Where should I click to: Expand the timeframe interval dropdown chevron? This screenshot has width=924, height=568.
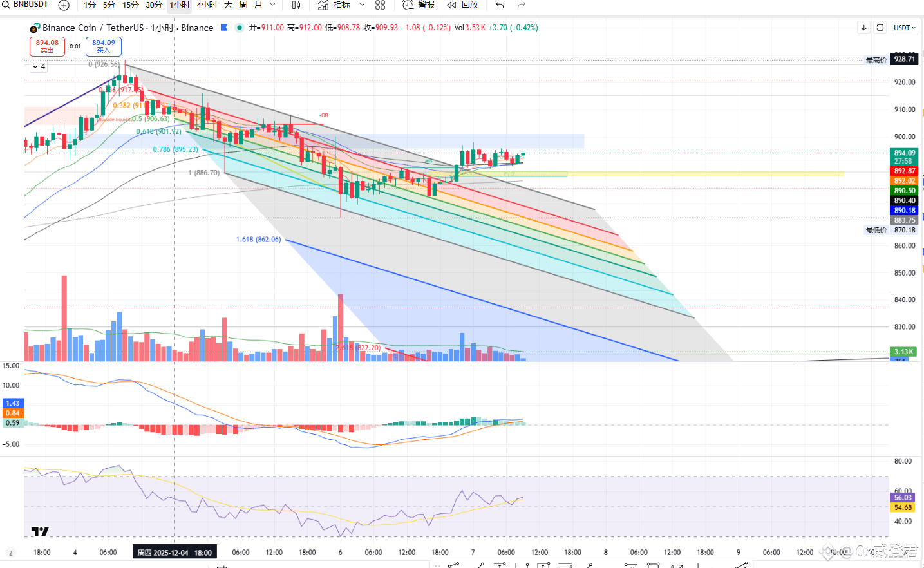click(x=273, y=5)
